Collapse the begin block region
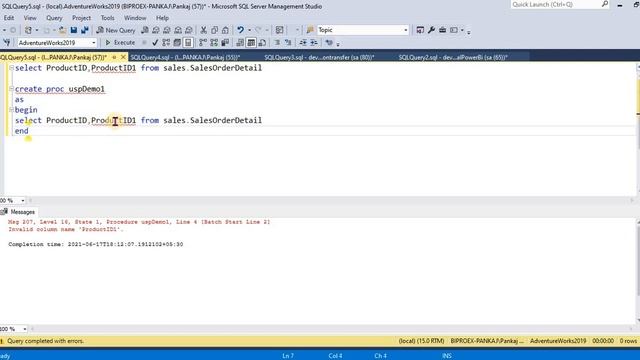Screen dimensions: 640x360 (x=11, y=109)
